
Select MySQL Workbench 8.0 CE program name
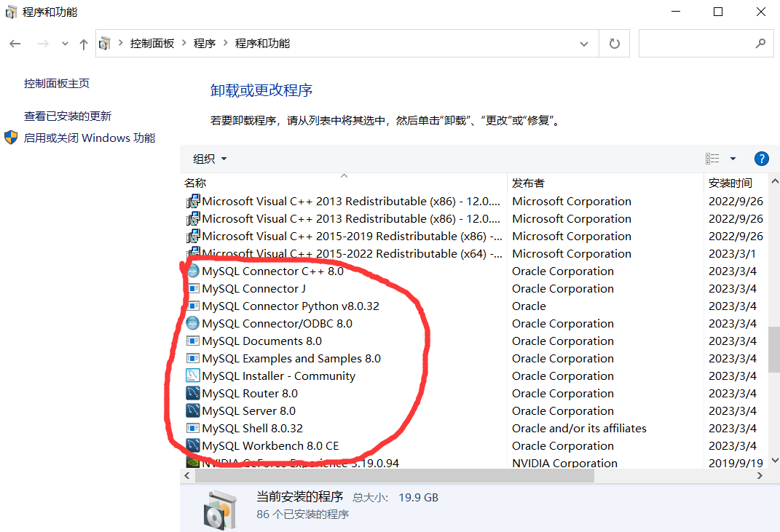click(x=270, y=445)
